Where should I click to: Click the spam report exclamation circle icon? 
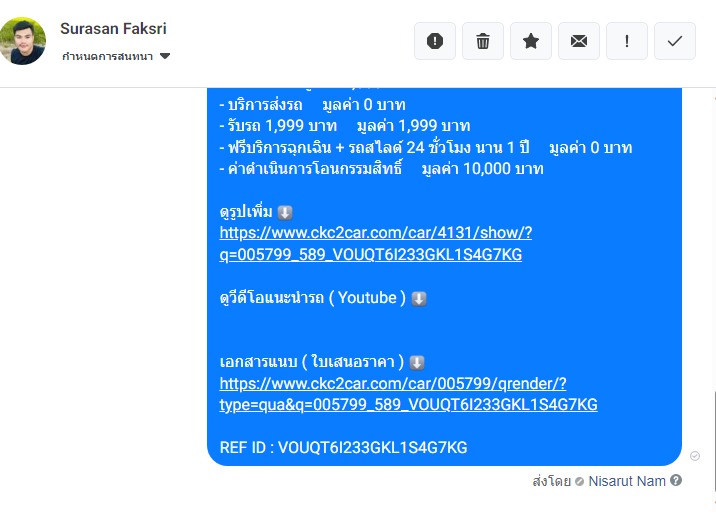pyautogui.click(x=435, y=41)
